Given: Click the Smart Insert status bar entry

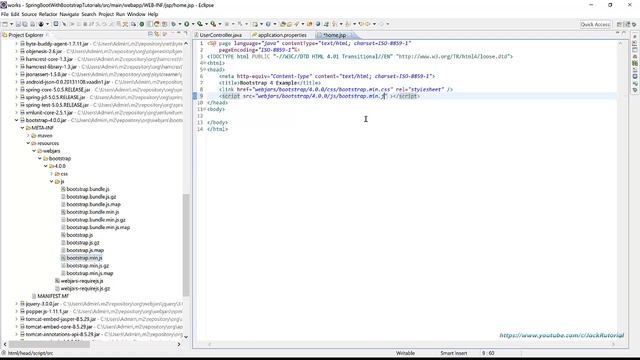Looking at the screenshot, I should [x=453, y=353].
